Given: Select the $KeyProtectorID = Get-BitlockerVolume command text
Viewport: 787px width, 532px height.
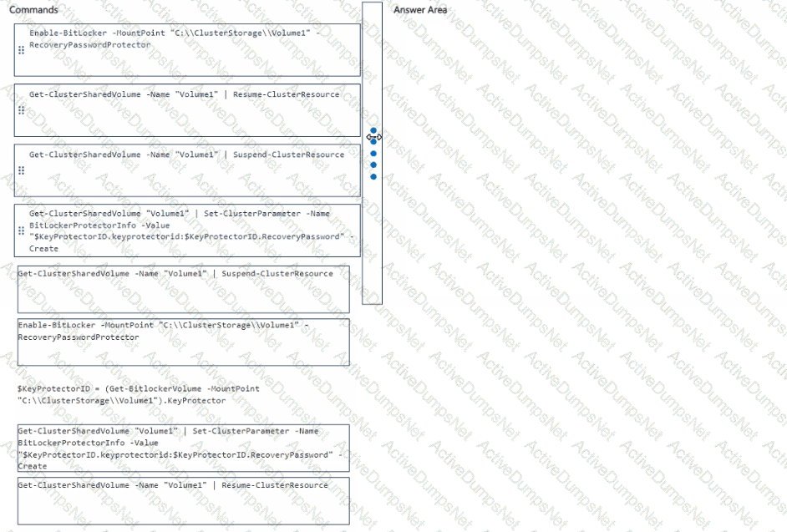Looking at the screenshot, I should [x=139, y=394].
